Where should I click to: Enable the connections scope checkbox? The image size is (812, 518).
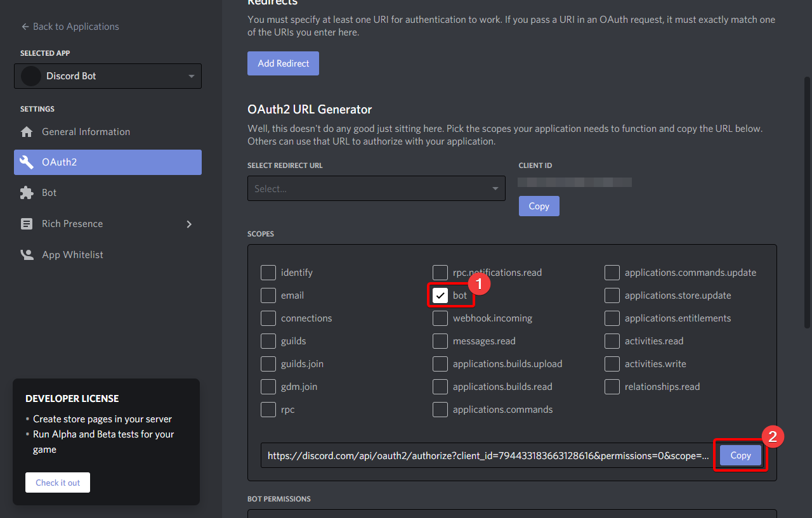click(268, 318)
